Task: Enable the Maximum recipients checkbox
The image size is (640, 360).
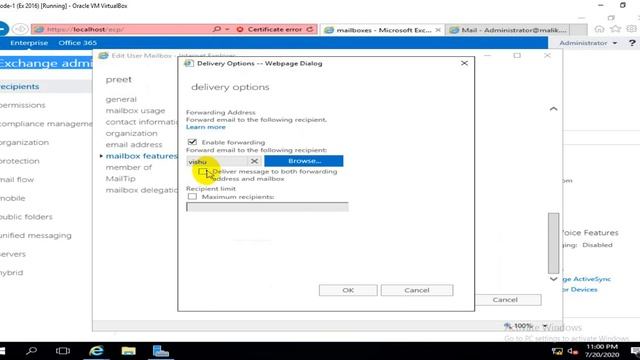Action: [192, 197]
